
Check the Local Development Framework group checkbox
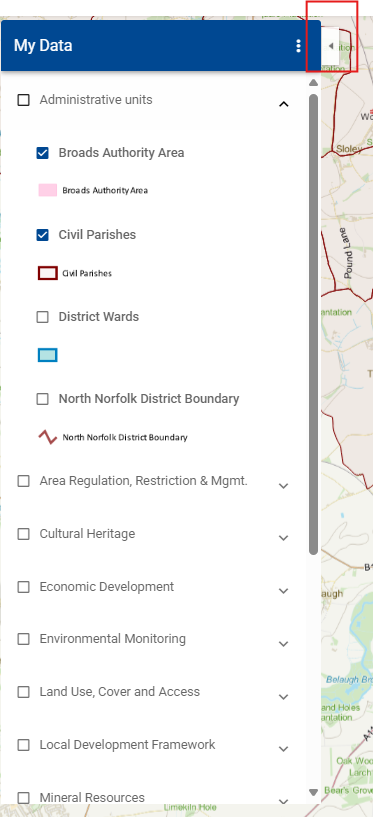[x=23, y=745]
